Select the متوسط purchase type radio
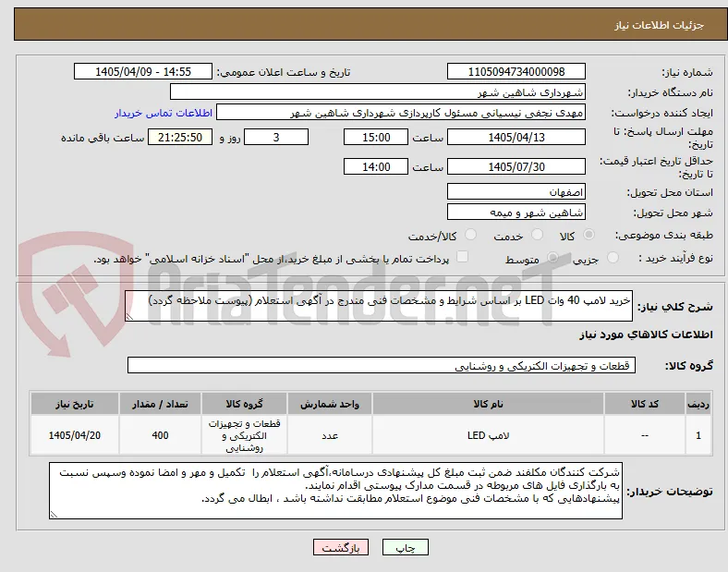This screenshot has width=728, height=572. click(552, 257)
